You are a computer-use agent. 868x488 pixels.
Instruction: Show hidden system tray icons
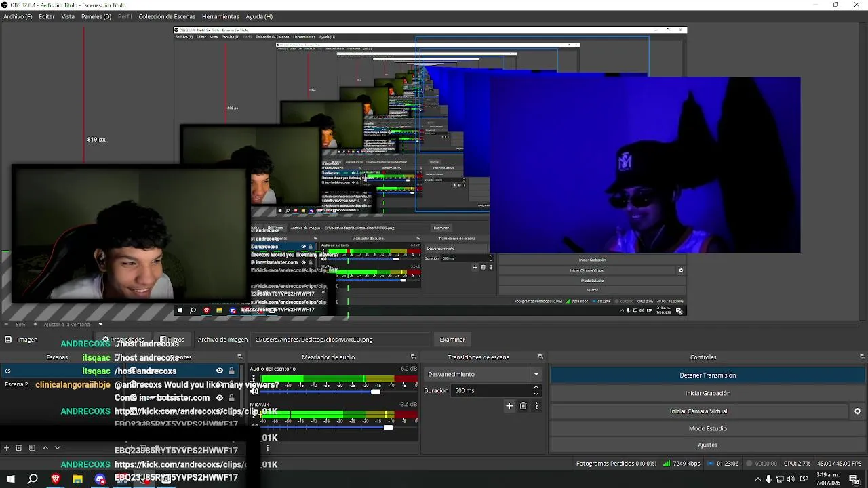coord(758,479)
